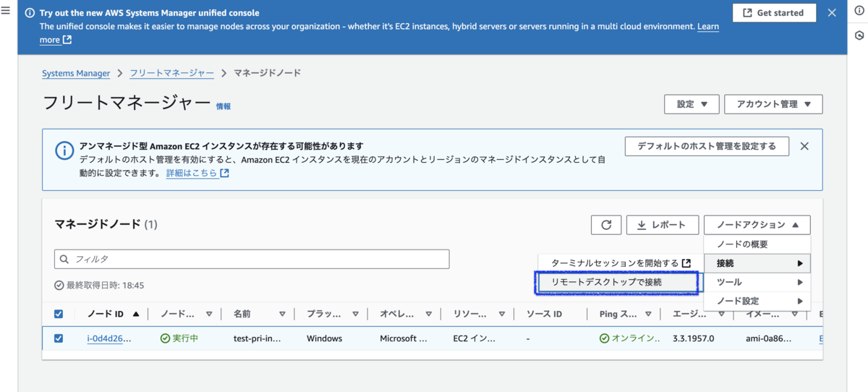
Task: Select the 接続 submenu item
Action: point(757,263)
